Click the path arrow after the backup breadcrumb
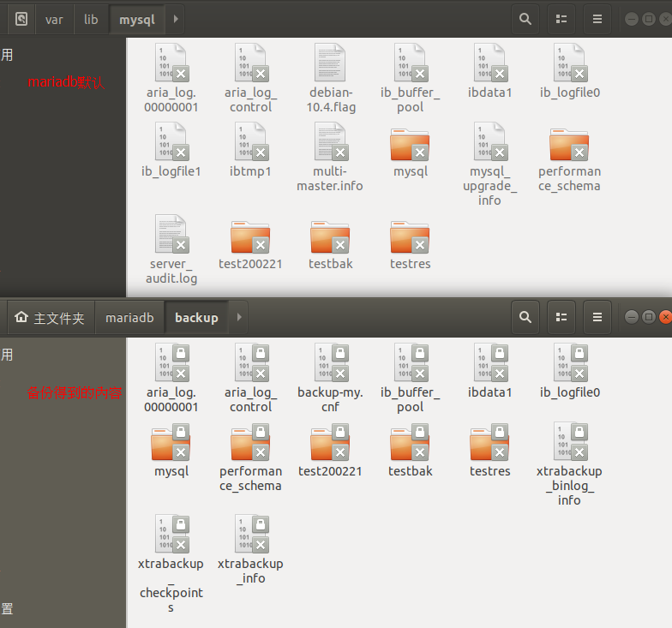Screen dimensions: 672x628 pyautogui.click(x=239, y=318)
